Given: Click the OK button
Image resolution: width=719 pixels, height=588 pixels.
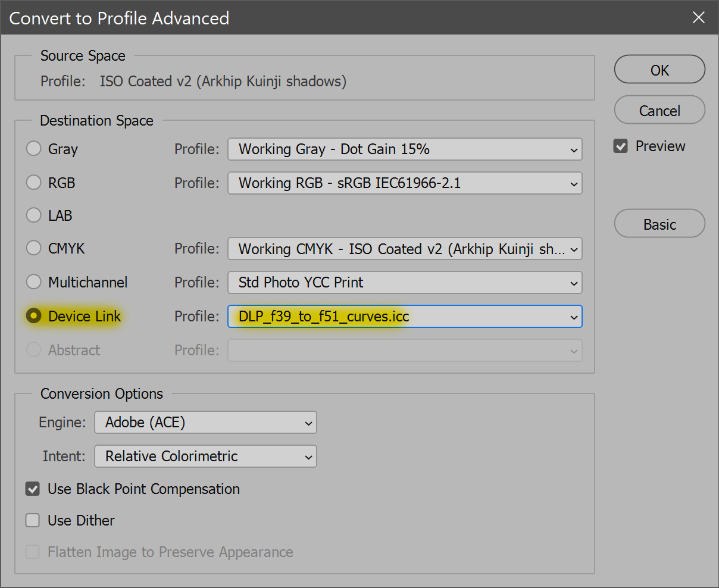Looking at the screenshot, I should point(659,70).
